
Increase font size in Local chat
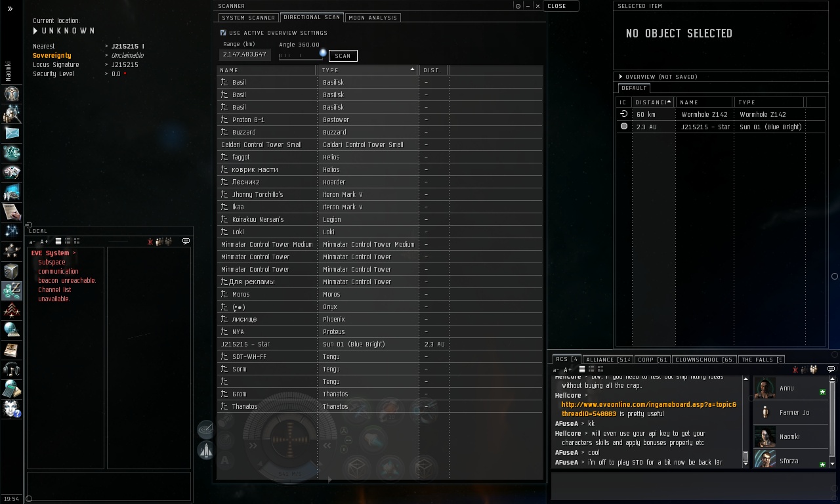click(x=44, y=242)
